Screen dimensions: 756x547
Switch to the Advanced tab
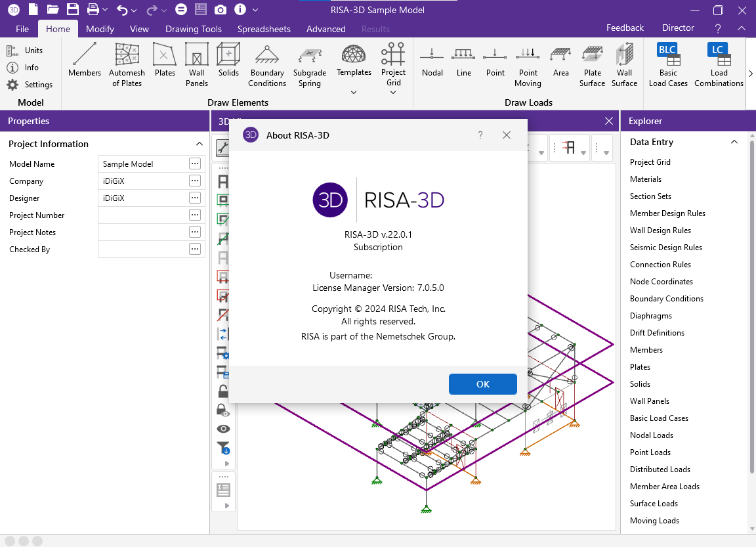point(326,28)
